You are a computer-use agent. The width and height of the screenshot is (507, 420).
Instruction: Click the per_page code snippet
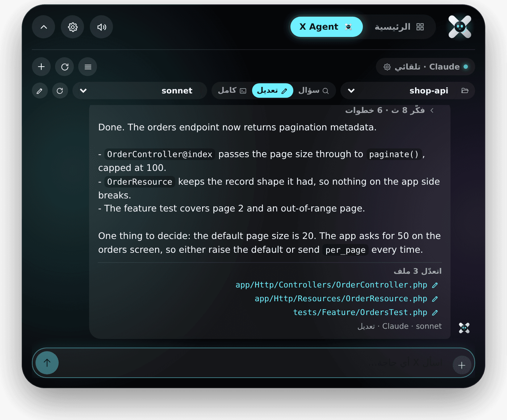point(345,250)
